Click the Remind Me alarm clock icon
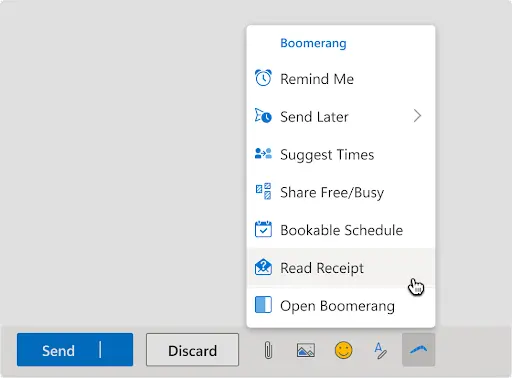The height and width of the screenshot is (378, 512). point(263,78)
